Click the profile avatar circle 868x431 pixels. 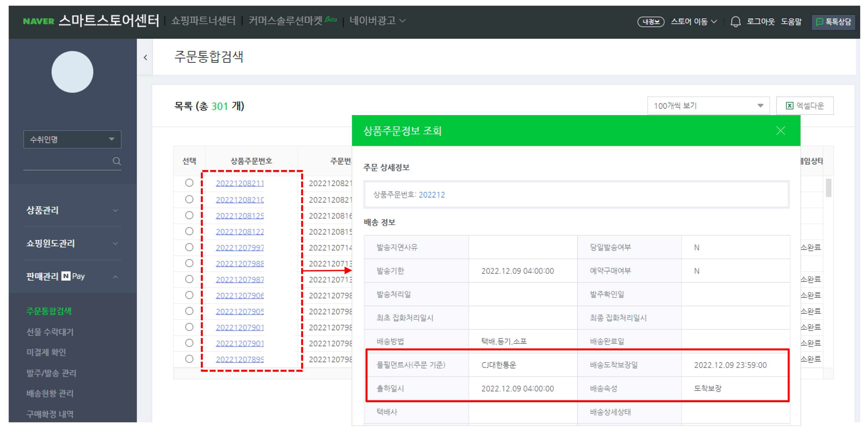coord(72,72)
